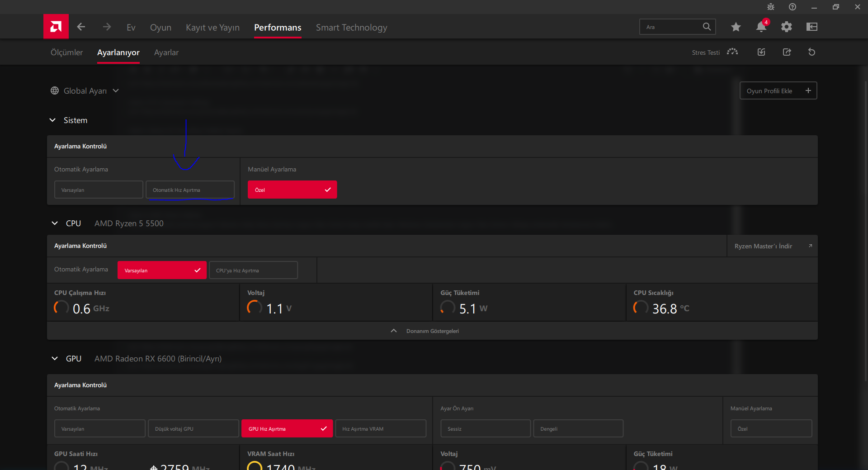Open the Ev tab
Image resolution: width=868 pixels, height=470 pixels.
tap(131, 27)
